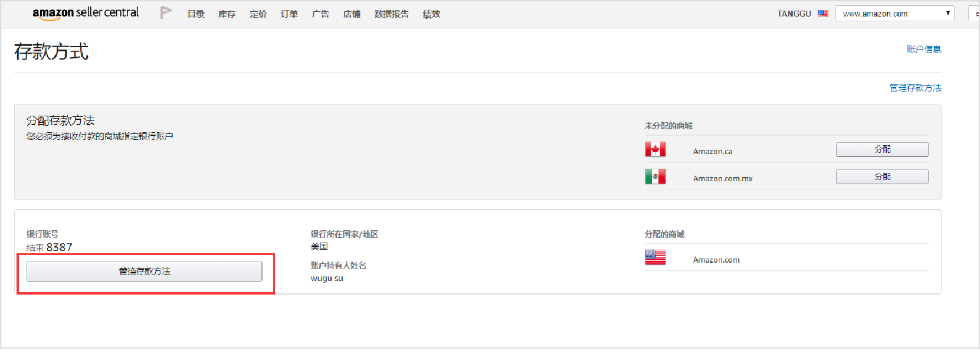The height and width of the screenshot is (353, 980).
Task: Click the Mexico flag icon for Amazon.com.mx
Action: pos(655,177)
